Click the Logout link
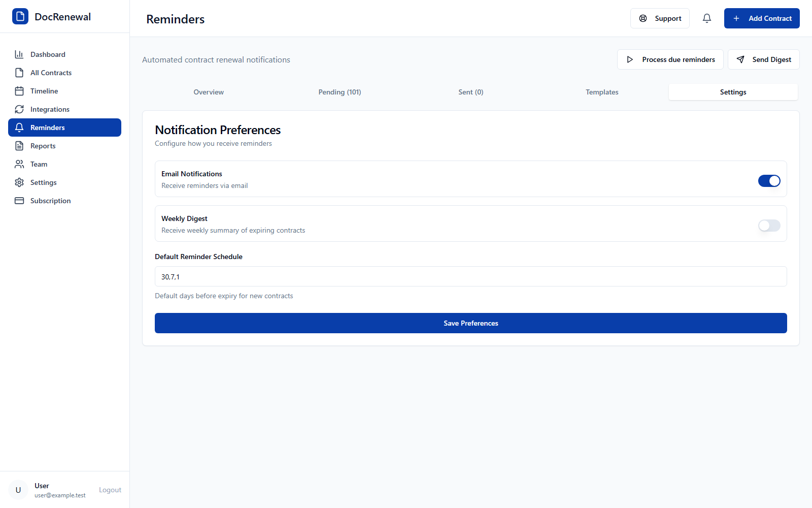This screenshot has width=812, height=508. coord(110,490)
